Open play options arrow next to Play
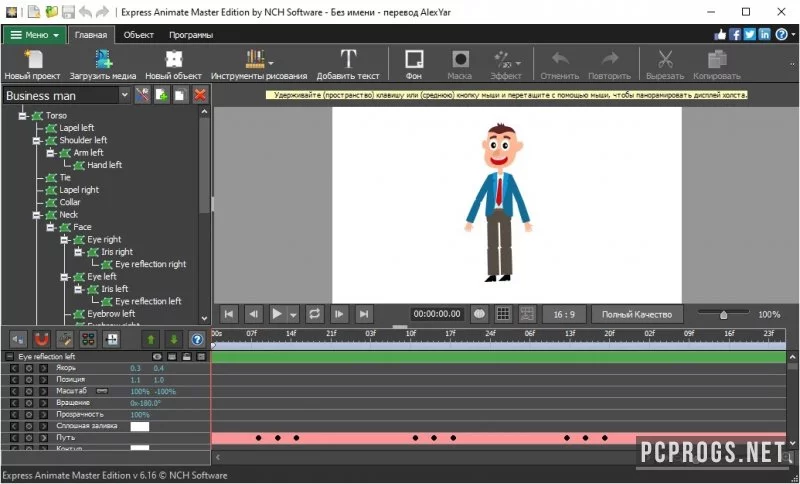 pyautogui.click(x=293, y=315)
